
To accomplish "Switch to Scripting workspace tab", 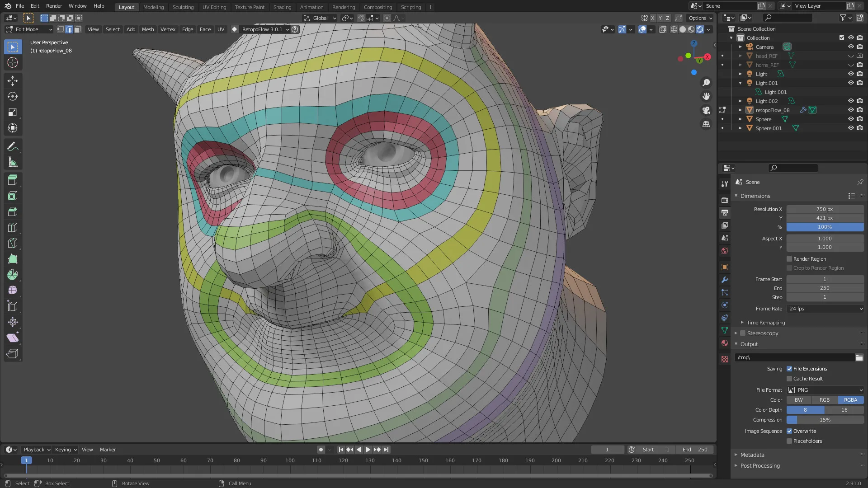I will pyautogui.click(x=411, y=7).
